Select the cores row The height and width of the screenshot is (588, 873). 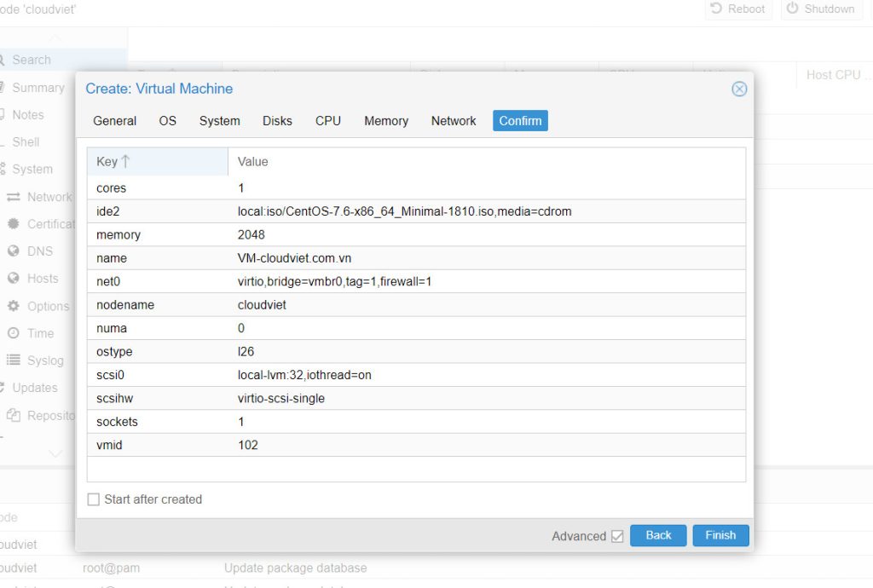[416, 188]
